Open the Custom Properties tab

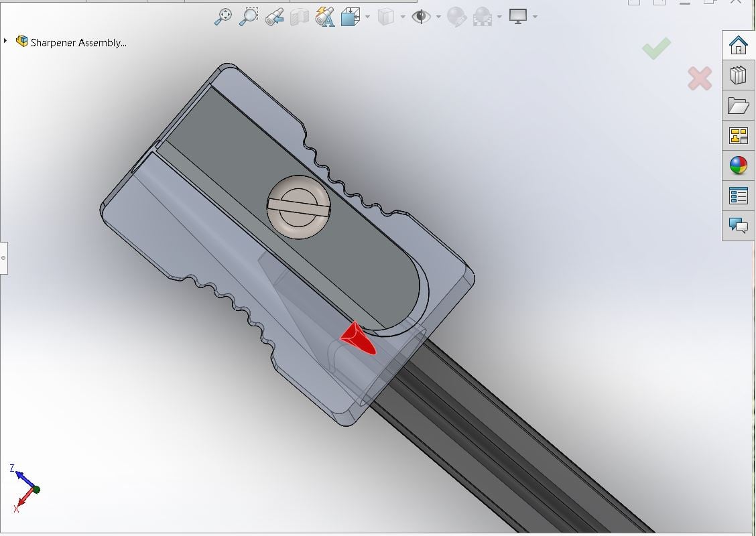[x=738, y=196]
